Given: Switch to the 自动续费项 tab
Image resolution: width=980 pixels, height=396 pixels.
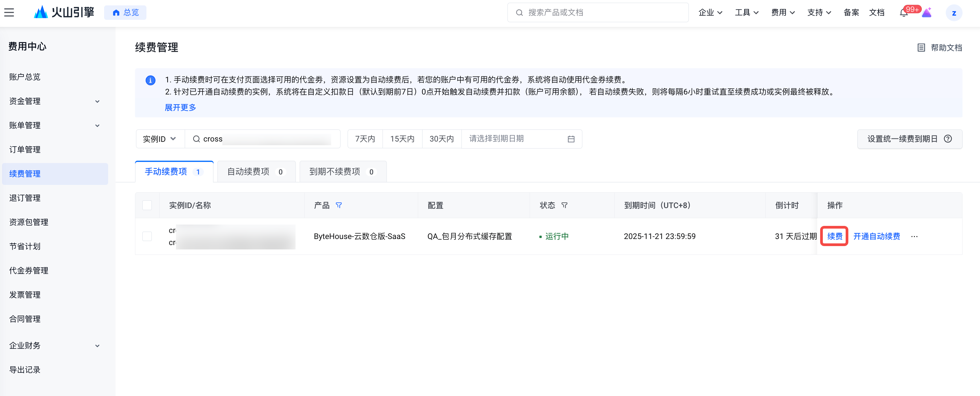Looking at the screenshot, I should (x=256, y=172).
